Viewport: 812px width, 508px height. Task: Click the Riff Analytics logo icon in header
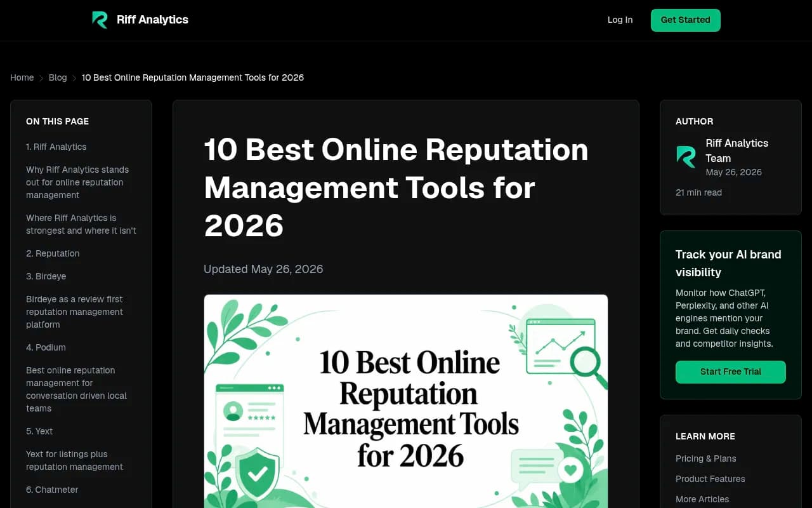coord(100,20)
